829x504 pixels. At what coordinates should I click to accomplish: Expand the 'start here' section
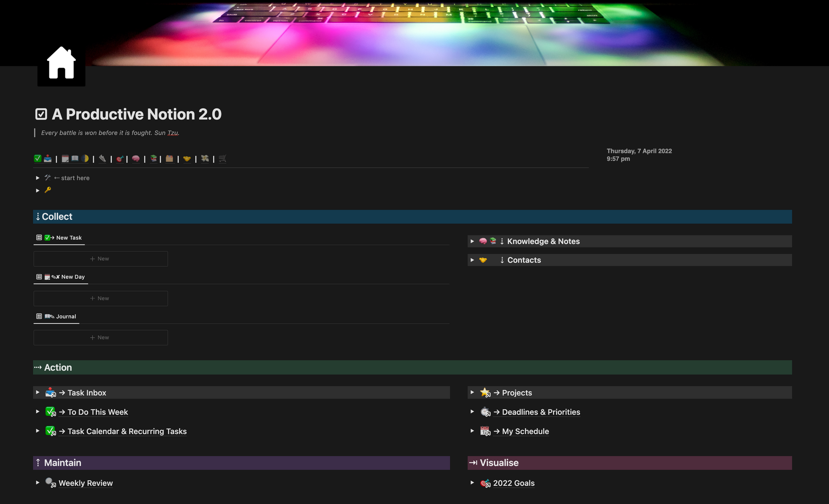click(37, 178)
